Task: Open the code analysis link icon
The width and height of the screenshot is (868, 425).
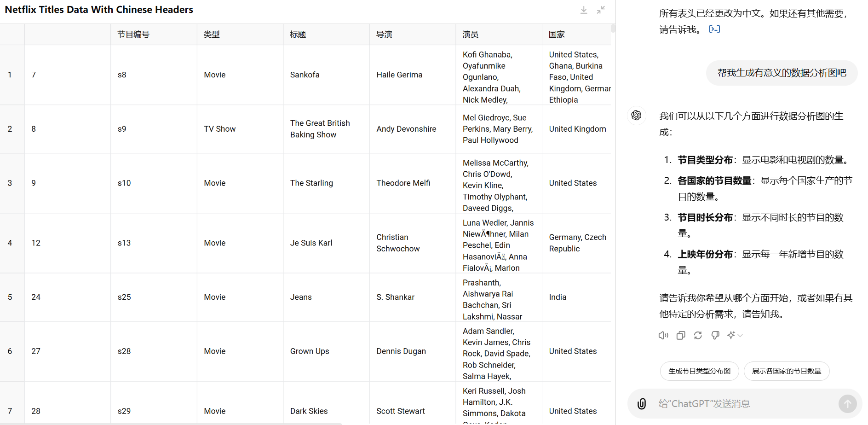Action: [x=714, y=29]
